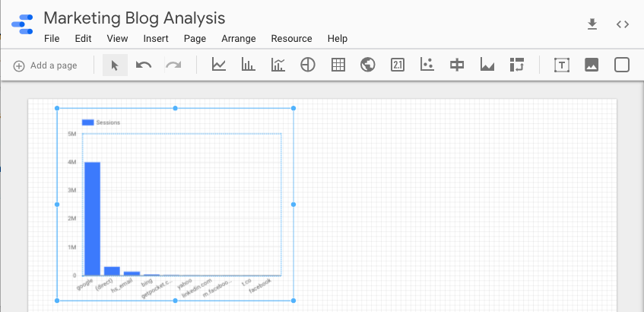Insert a bullet chart
This screenshot has height=312, width=644.
[x=457, y=65]
